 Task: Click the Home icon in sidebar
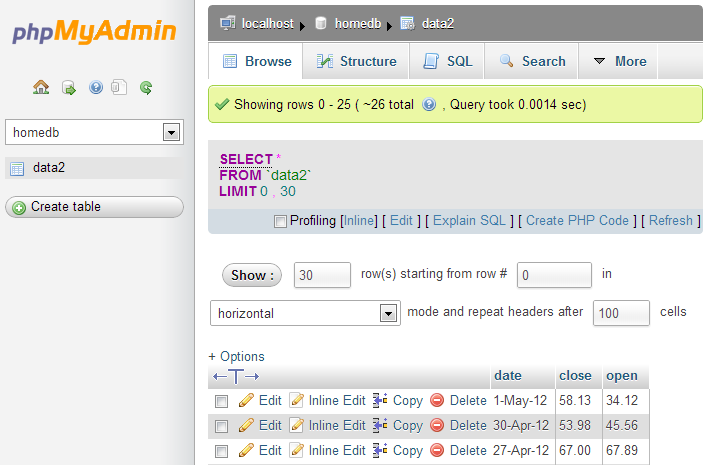point(41,87)
